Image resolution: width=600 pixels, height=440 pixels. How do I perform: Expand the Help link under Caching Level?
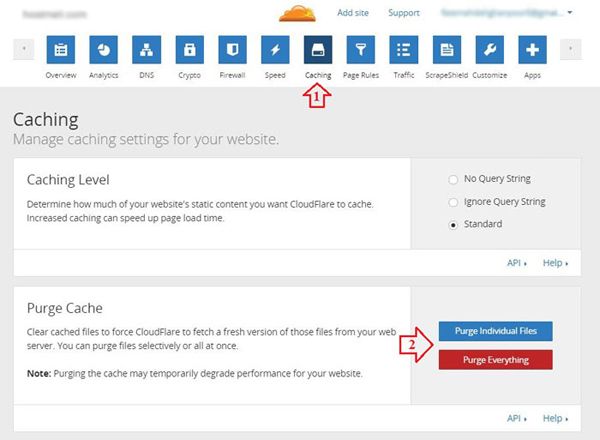click(555, 263)
